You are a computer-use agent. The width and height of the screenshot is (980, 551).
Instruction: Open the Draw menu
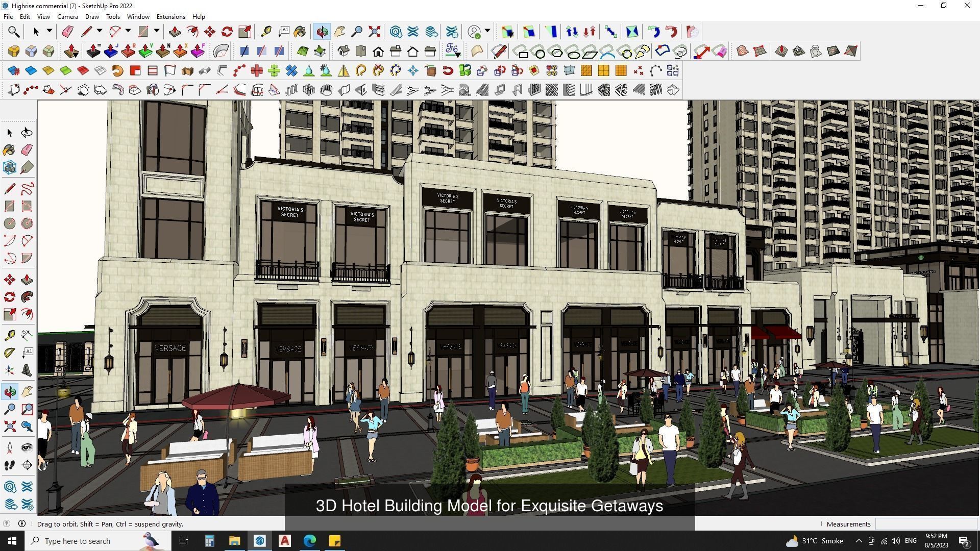click(x=92, y=16)
